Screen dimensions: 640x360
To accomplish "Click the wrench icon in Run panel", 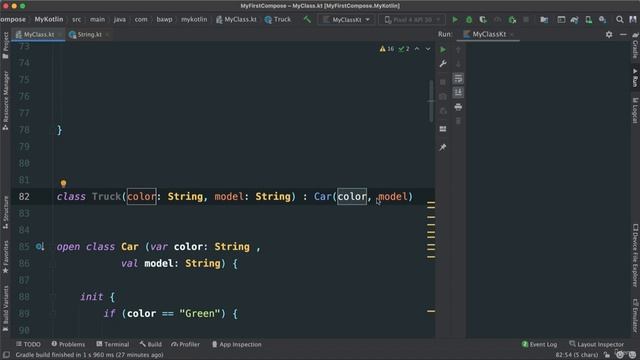I will click(443, 64).
